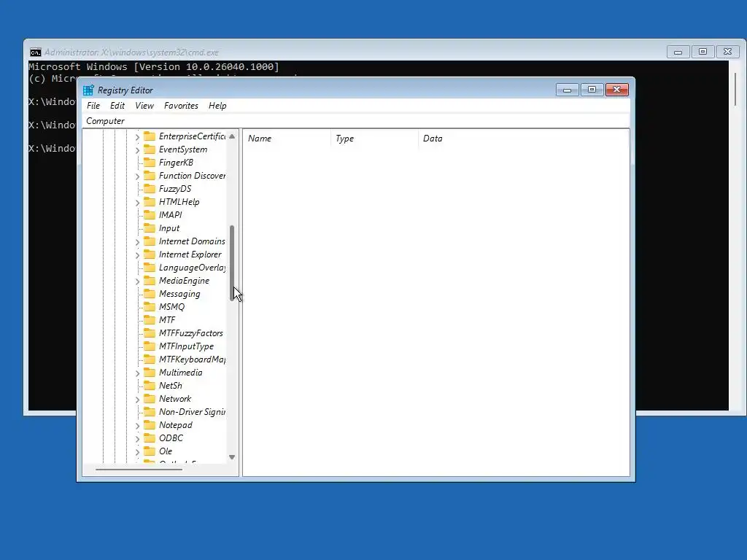Screen dimensions: 747x560
Task: Expand the Notepad key
Action: pyautogui.click(x=137, y=426)
